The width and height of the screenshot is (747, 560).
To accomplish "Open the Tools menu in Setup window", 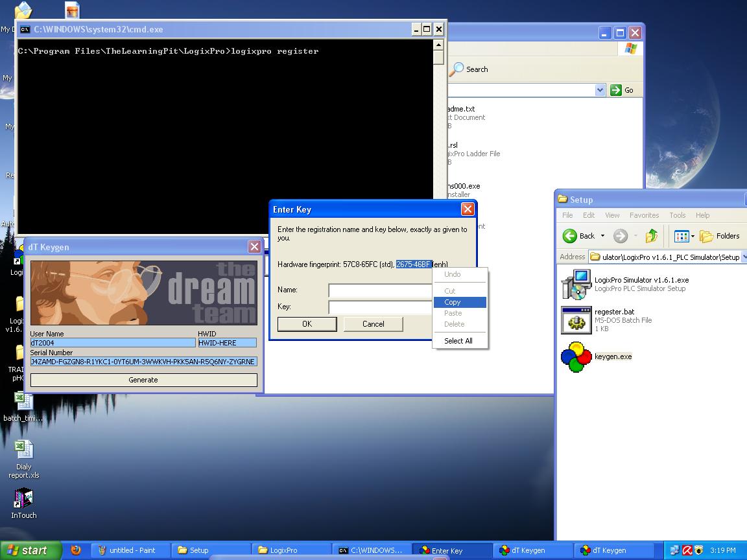I will click(677, 215).
